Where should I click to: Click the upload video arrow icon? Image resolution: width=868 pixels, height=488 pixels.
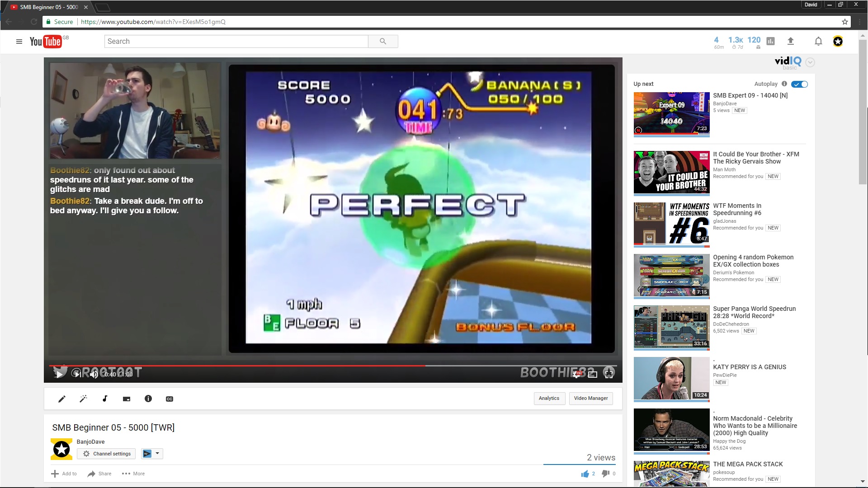(791, 41)
